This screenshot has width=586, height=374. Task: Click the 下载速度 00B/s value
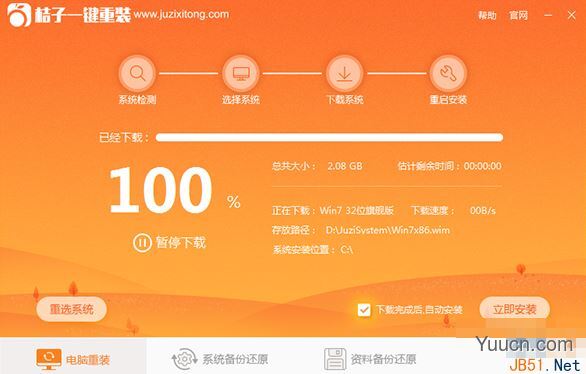482,211
